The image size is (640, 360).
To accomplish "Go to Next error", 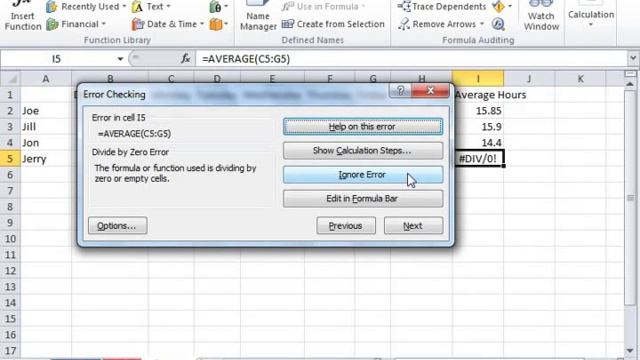I will click(413, 226).
